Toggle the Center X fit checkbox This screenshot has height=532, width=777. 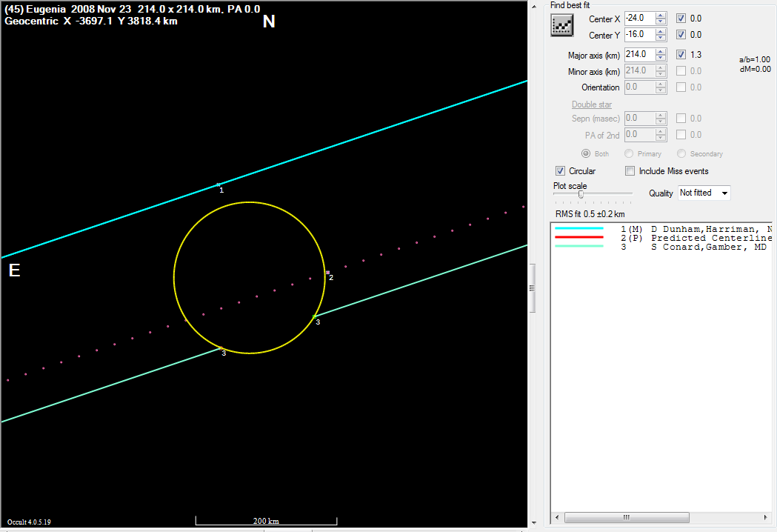click(681, 18)
